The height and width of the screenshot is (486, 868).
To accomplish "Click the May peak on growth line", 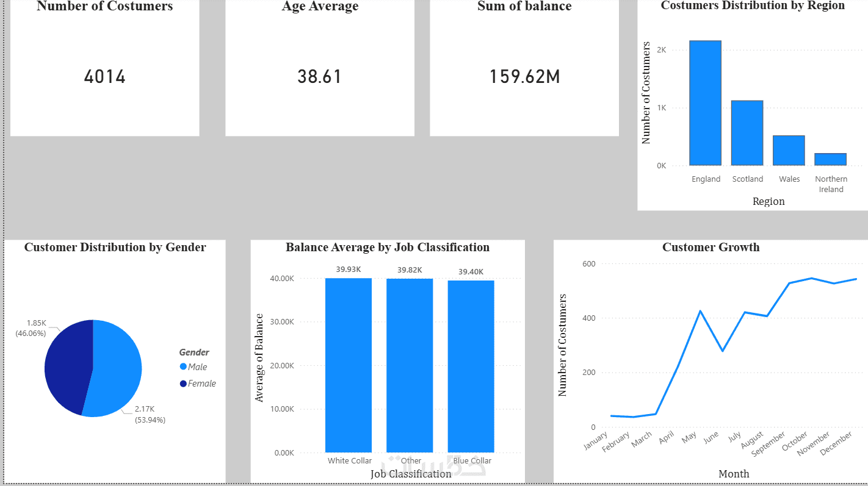I will coord(700,311).
